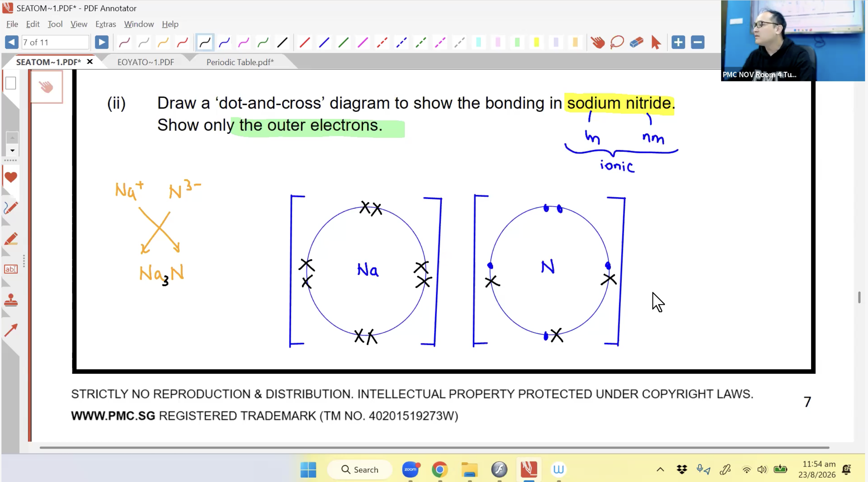The image size is (868, 482).
Task: Pick the cyan highlighter
Action: [x=479, y=43]
